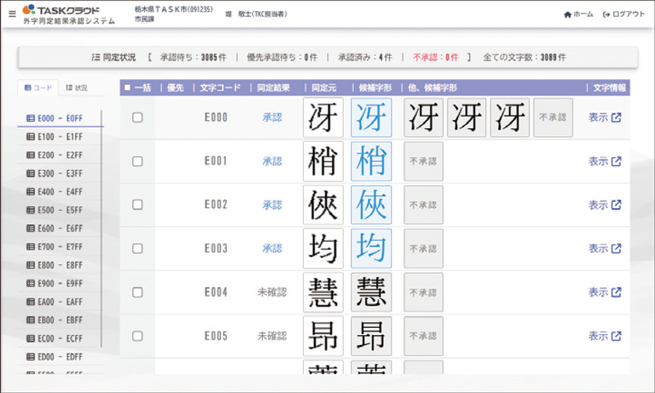Click the 文字情報 column header
Viewport: 655px width, 393px height.
(x=609, y=88)
